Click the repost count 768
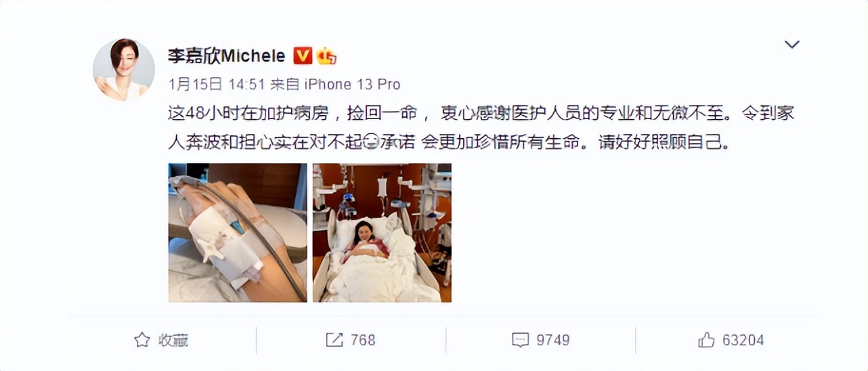 [364, 340]
